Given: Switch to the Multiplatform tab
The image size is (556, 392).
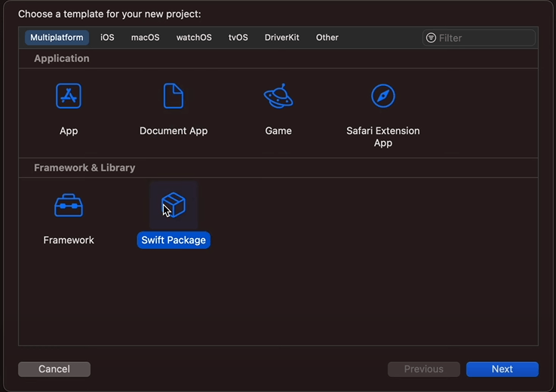Looking at the screenshot, I should click(x=57, y=38).
